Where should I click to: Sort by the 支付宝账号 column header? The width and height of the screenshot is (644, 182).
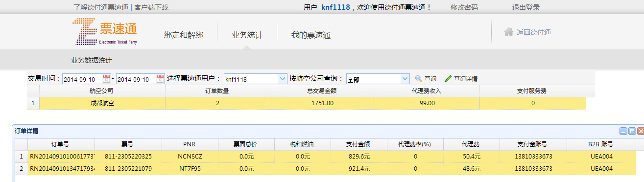point(533,144)
